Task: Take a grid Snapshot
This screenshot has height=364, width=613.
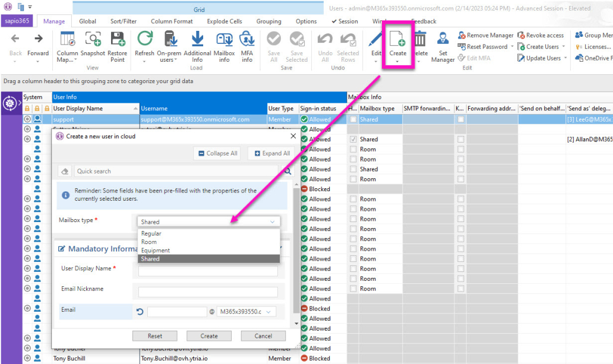Action: [x=93, y=43]
